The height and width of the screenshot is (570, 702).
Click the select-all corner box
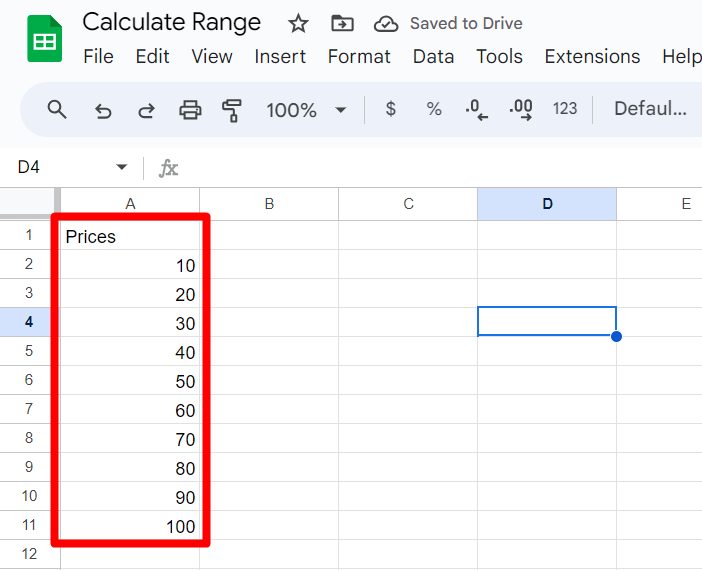(28, 203)
